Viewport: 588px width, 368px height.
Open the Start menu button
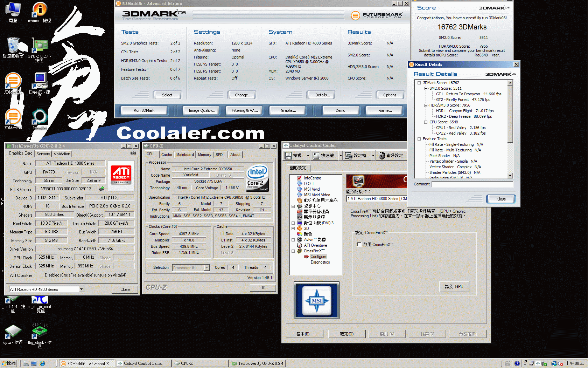9,363
